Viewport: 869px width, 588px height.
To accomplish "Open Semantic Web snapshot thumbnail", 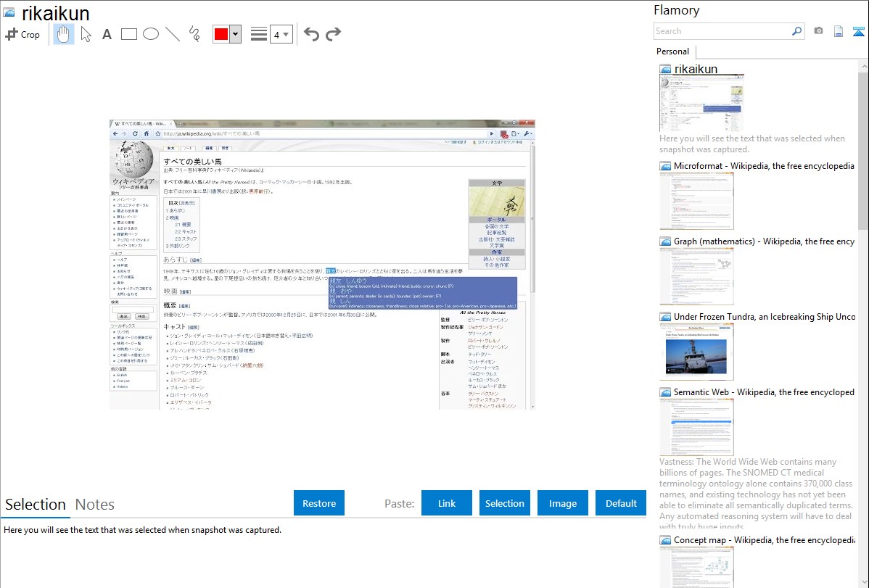I will tap(696, 427).
